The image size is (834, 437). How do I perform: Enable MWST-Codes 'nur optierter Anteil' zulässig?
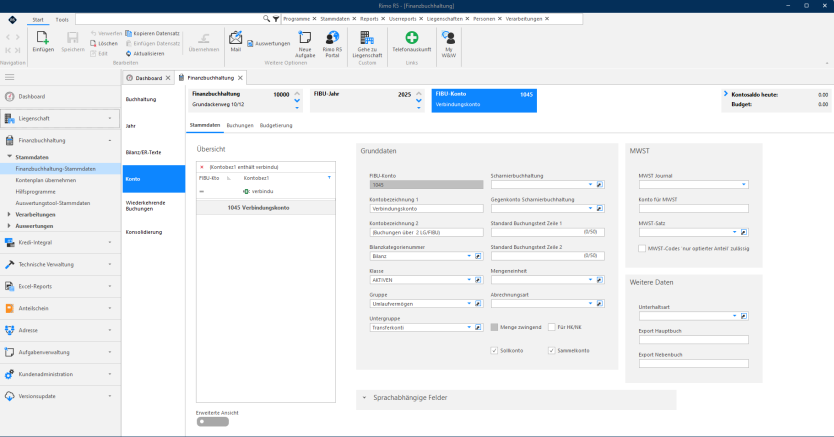642,248
